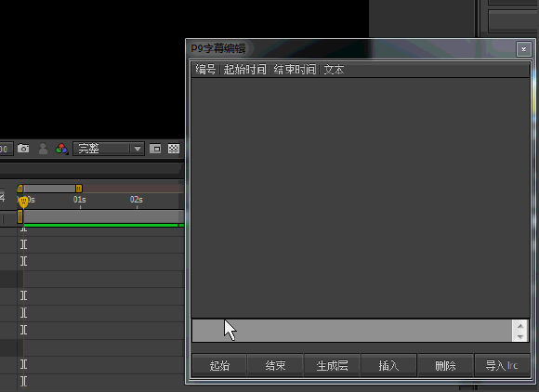Screen dimensions: 539x392
Task: Click the 起始时间 column header
Action: pos(244,70)
